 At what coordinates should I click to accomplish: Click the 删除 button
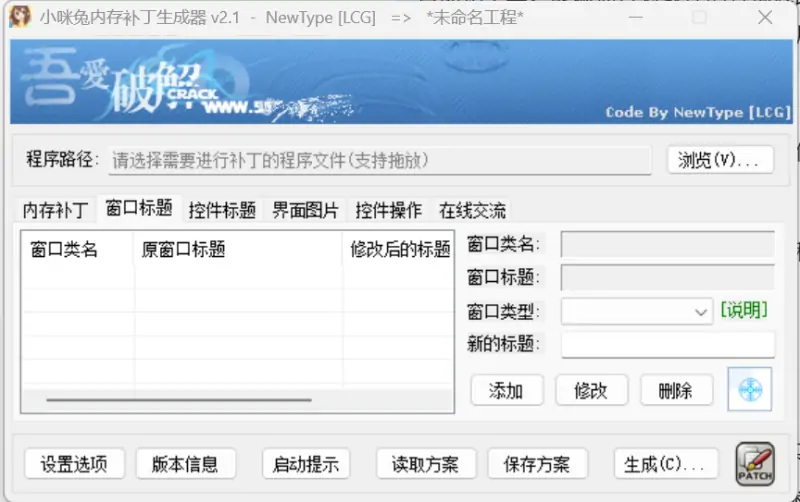tap(676, 390)
